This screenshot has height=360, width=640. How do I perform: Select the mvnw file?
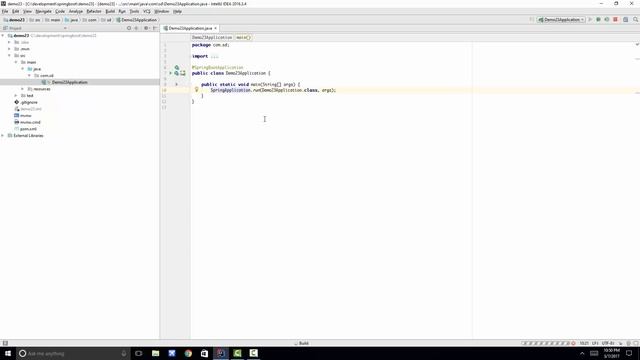click(22, 116)
